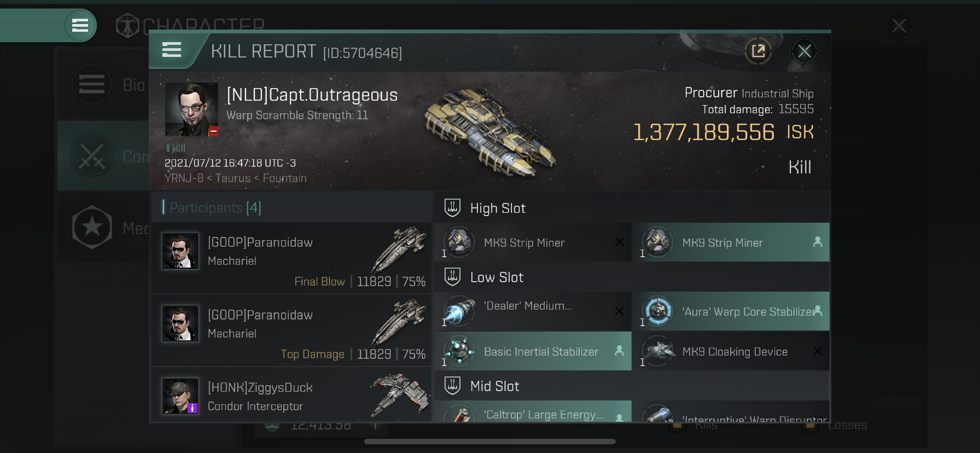The height and width of the screenshot is (453, 980).
Task: Click the MK9 Cloaking Device icon
Action: 658,351
